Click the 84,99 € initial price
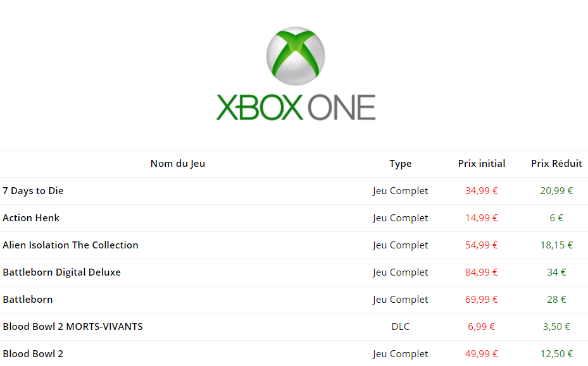The image size is (588, 366). pyautogui.click(x=482, y=272)
